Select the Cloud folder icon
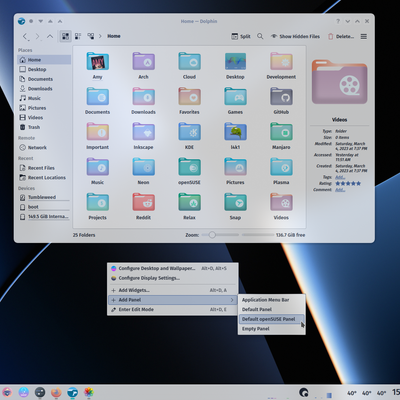 [189, 61]
